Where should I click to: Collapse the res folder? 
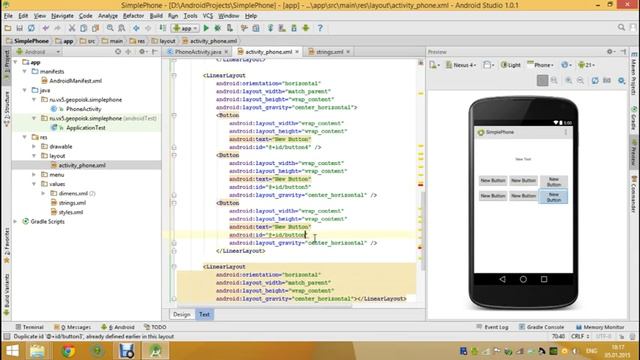tap(25, 137)
